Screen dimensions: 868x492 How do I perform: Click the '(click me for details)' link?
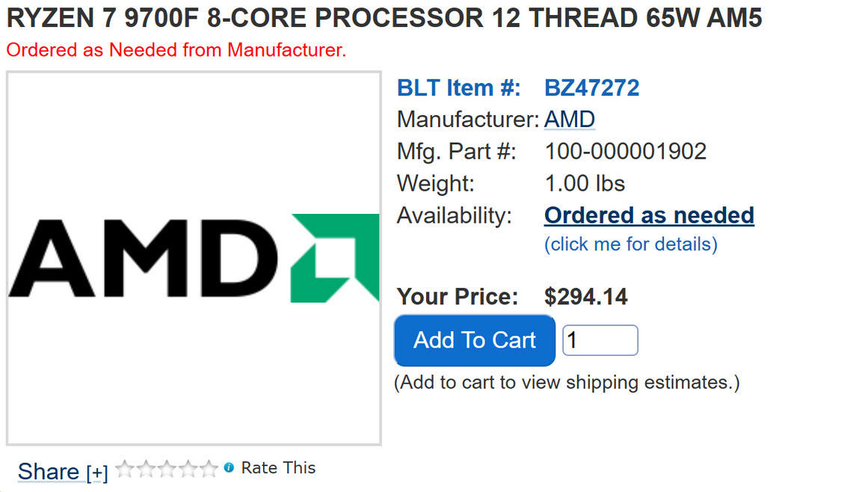(x=630, y=245)
